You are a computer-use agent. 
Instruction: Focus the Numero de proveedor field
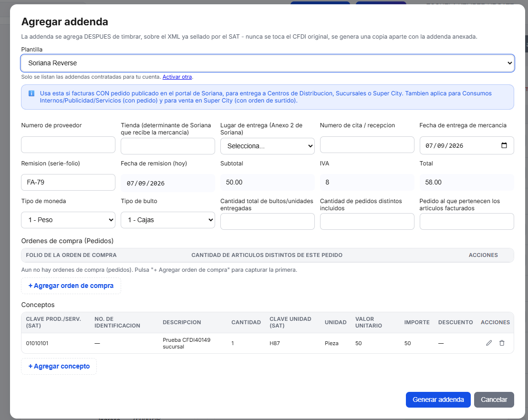point(68,145)
